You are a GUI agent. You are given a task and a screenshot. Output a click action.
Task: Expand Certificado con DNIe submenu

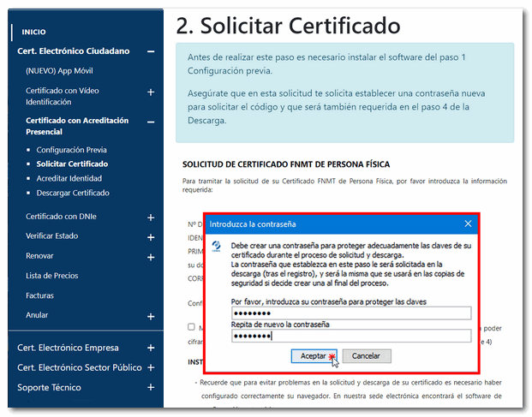coord(151,217)
